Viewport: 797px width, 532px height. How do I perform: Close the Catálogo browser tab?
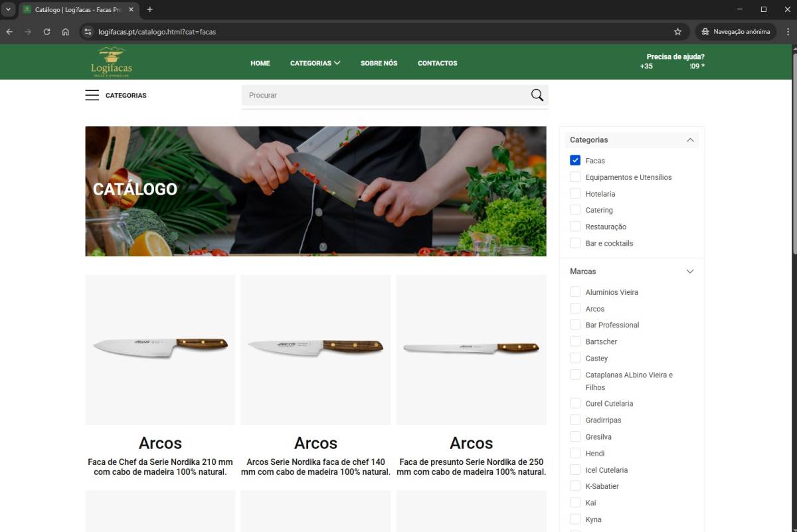pyautogui.click(x=132, y=9)
